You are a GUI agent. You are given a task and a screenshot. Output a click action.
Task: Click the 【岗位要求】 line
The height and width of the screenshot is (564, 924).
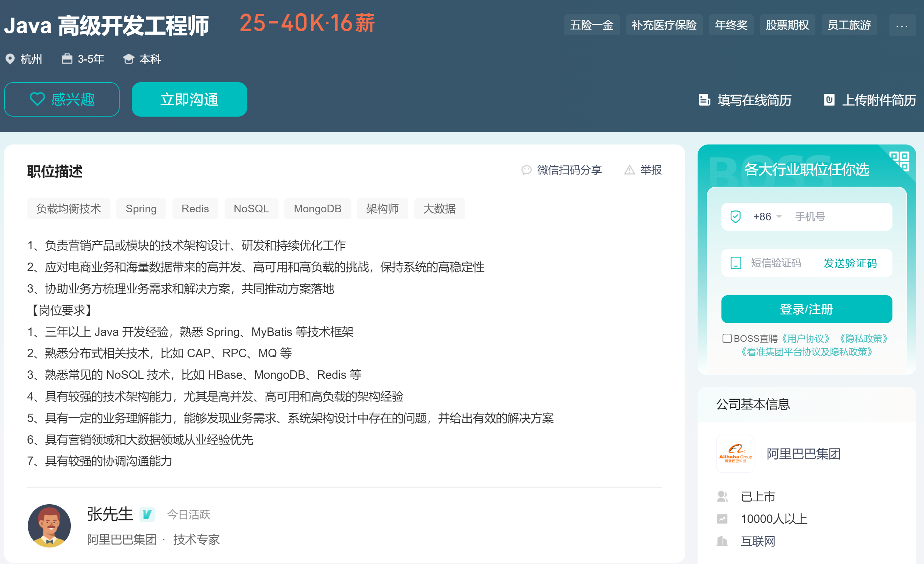point(62,310)
